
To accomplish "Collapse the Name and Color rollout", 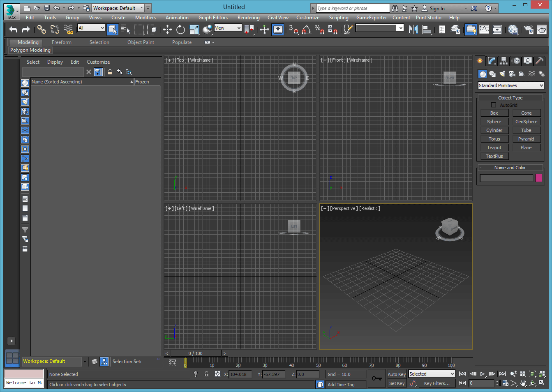I will [510, 168].
